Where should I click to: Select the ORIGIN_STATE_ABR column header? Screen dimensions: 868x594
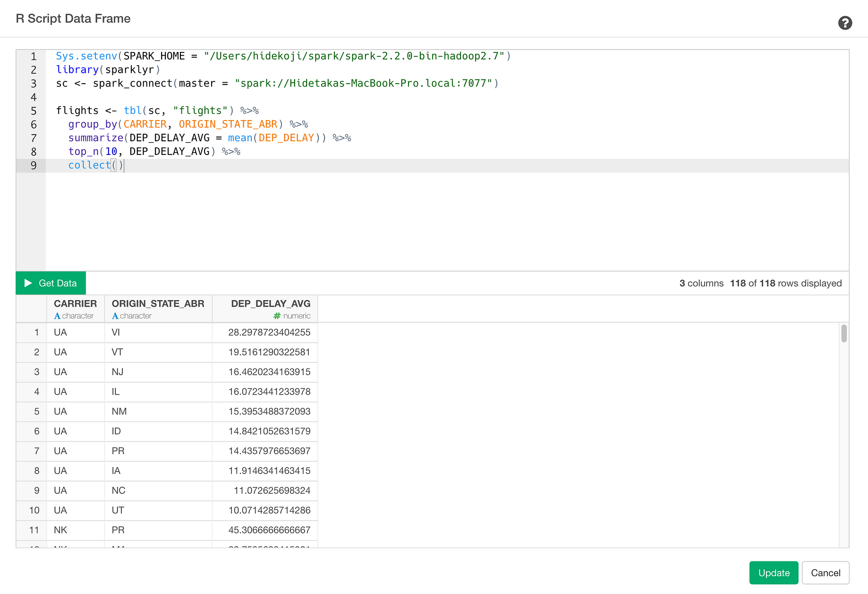[158, 309]
